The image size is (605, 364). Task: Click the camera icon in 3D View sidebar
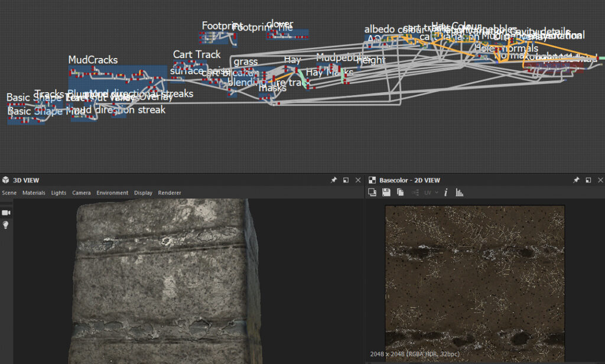click(x=6, y=212)
